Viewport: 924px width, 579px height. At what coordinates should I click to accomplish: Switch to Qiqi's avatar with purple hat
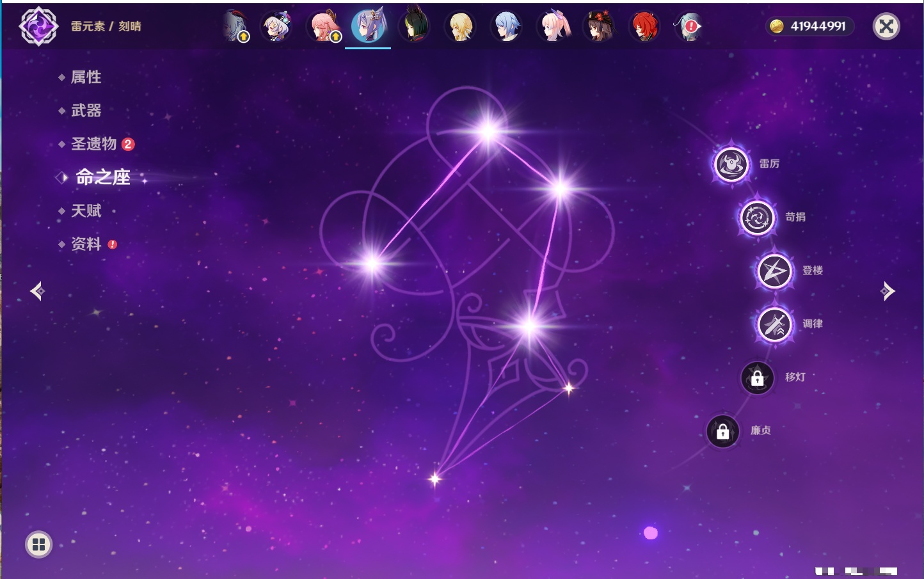tap(277, 26)
